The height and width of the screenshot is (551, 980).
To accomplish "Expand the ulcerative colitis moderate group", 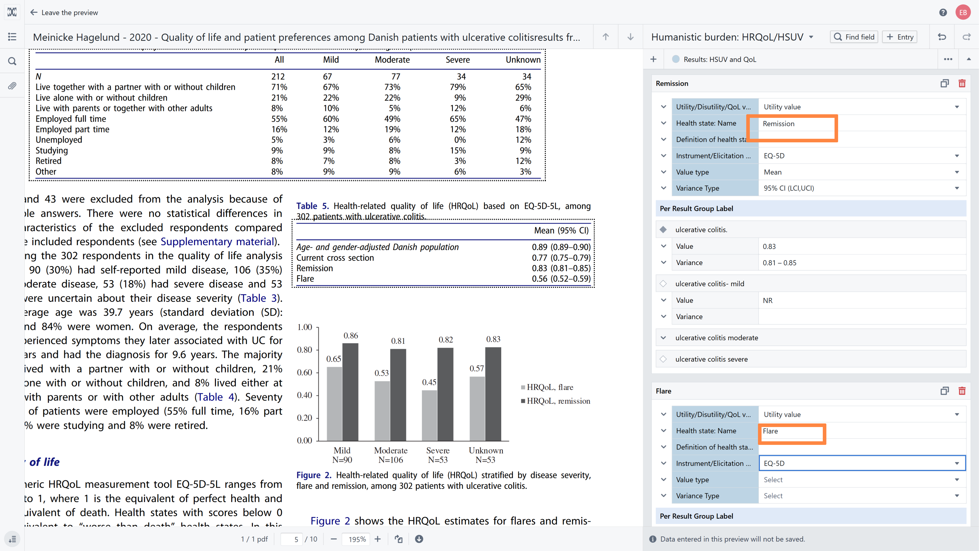I will click(x=663, y=338).
